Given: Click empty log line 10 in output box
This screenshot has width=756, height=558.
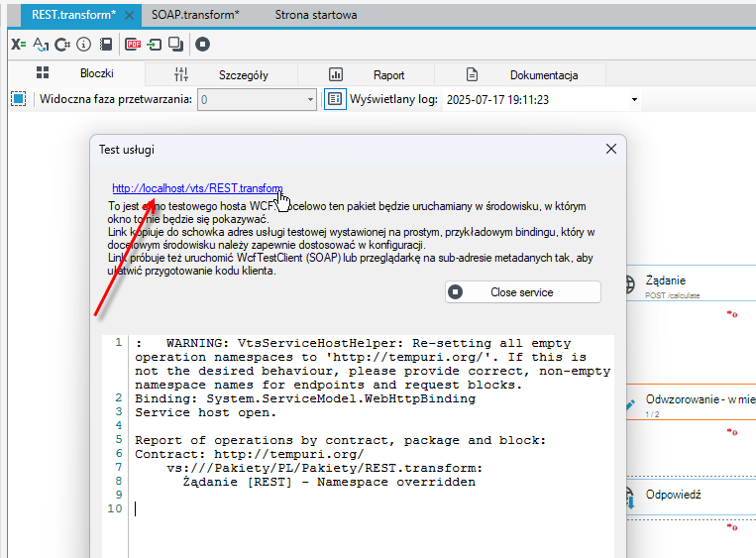Looking at the screenshot, I should click(372, 508).
